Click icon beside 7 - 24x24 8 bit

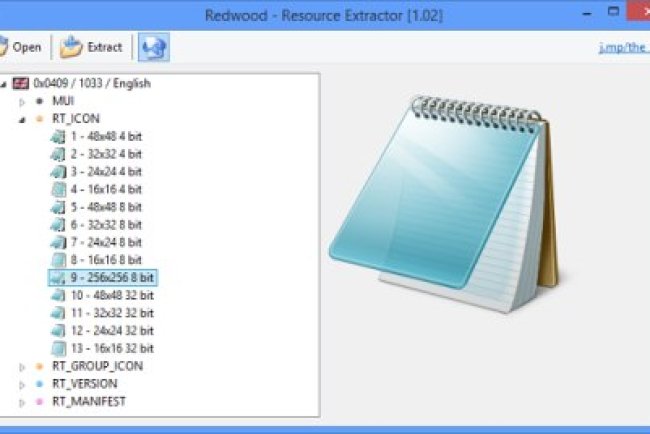(x=58, y=242)
